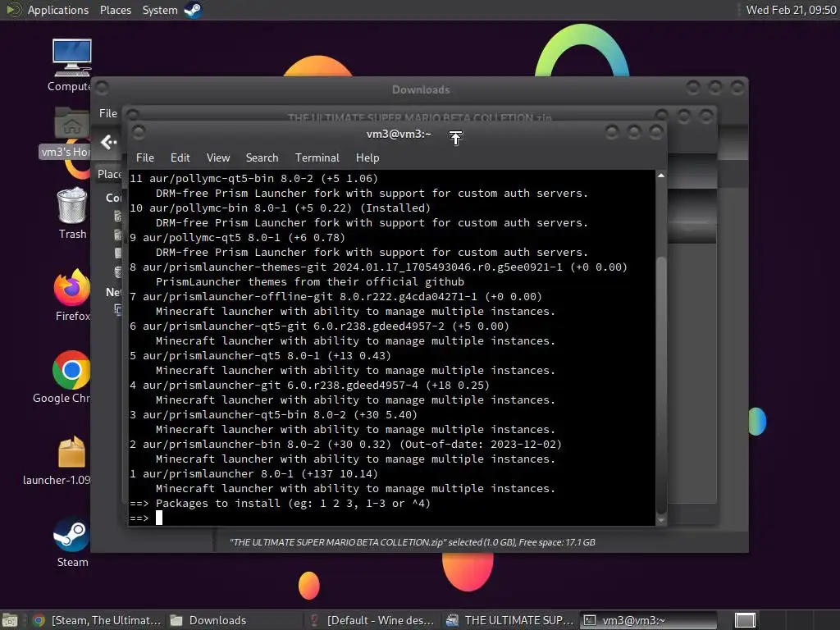Click the text aur/prismlauncher-themes-git
Screen dimensions: 840x630
pyautogui.click(x=235, y=267)
